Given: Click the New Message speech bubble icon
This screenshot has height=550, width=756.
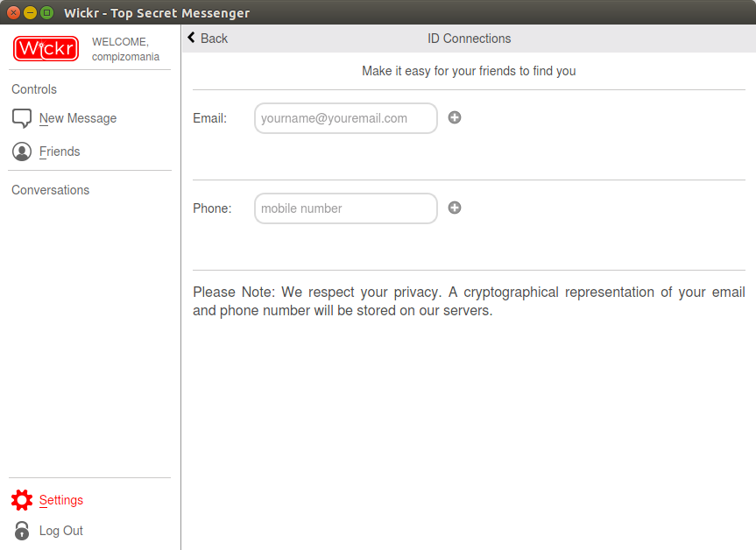Looking at the screenshot, I should click(22, 118).
